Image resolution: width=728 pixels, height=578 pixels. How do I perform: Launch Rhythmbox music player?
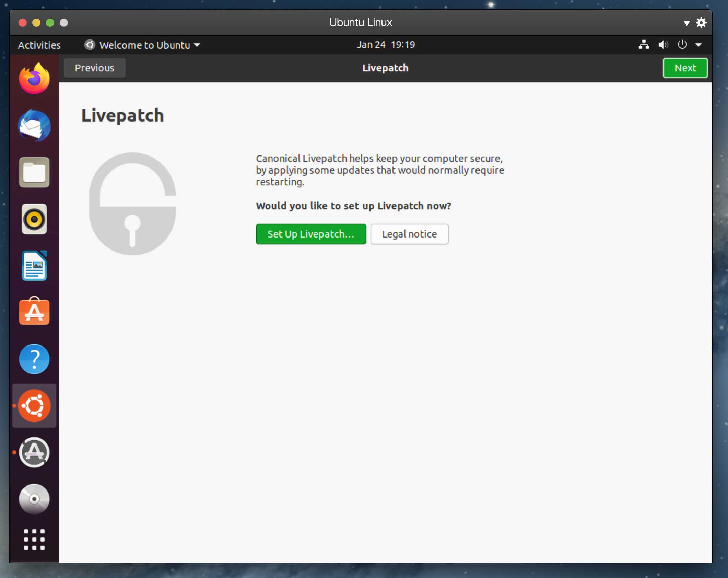34,219
